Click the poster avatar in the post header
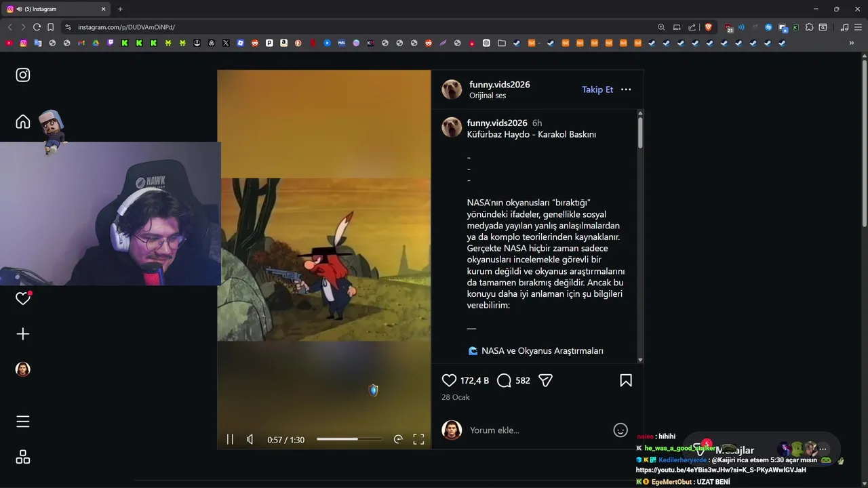 click(452, 89)
